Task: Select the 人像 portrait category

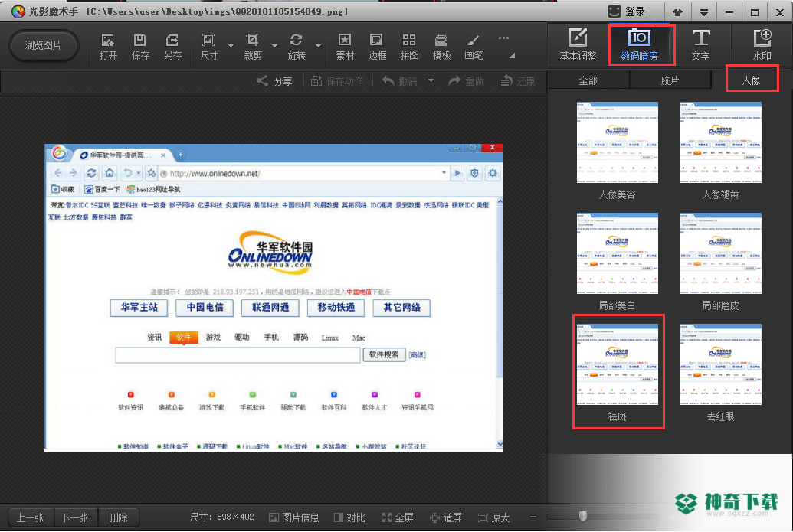Action: [752, 80]
